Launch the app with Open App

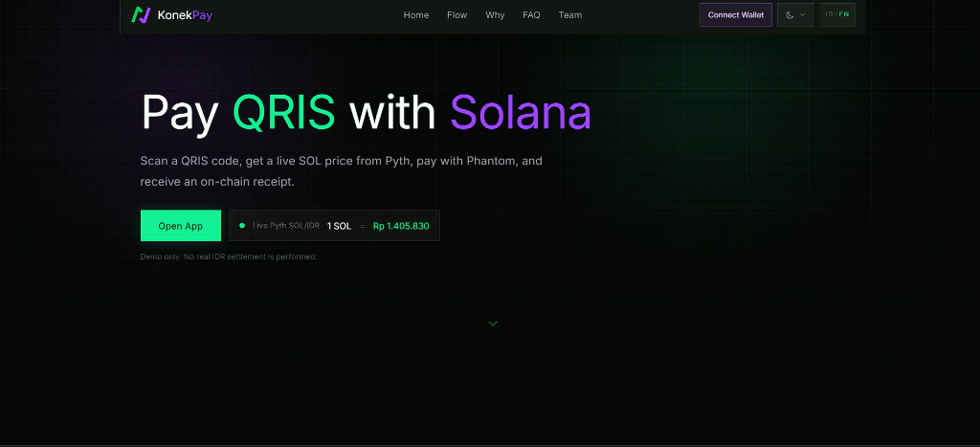181,226
